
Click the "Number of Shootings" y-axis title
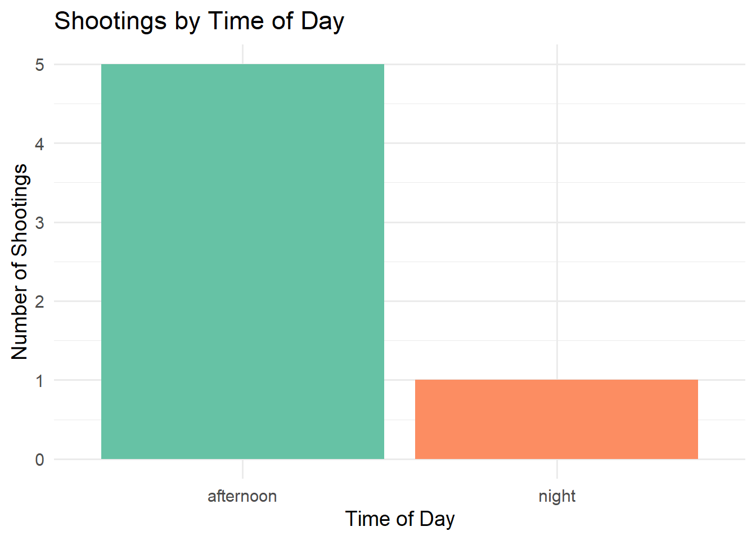coord(19,262)
